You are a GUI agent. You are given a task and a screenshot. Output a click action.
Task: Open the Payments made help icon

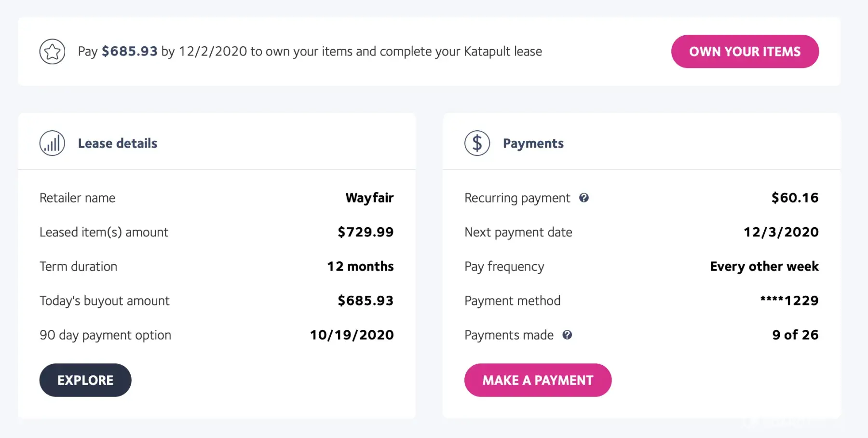(567, 335)
